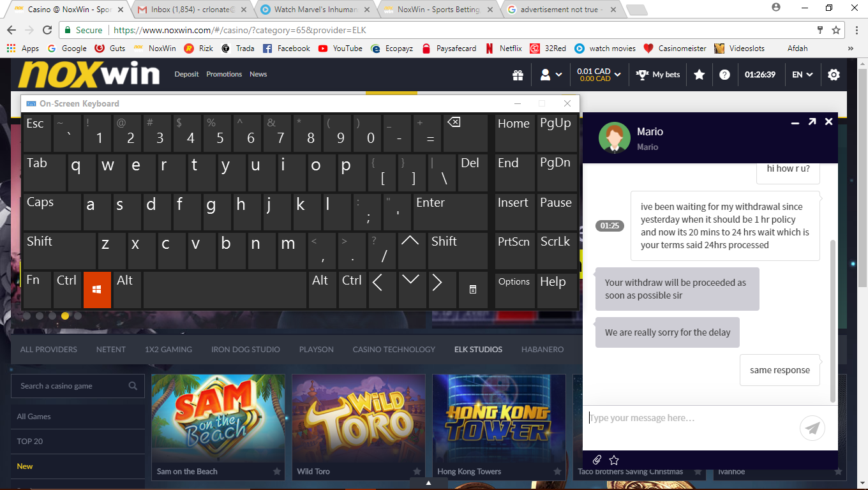Click the NoxWin logo
The width and height of the screenshot is (868, 490).
click(x=88, y=75)
